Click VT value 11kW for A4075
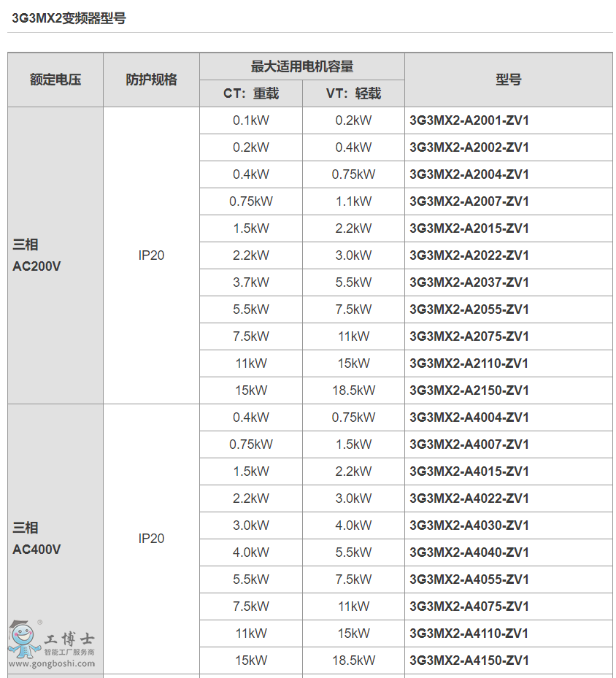 point(353,606)
